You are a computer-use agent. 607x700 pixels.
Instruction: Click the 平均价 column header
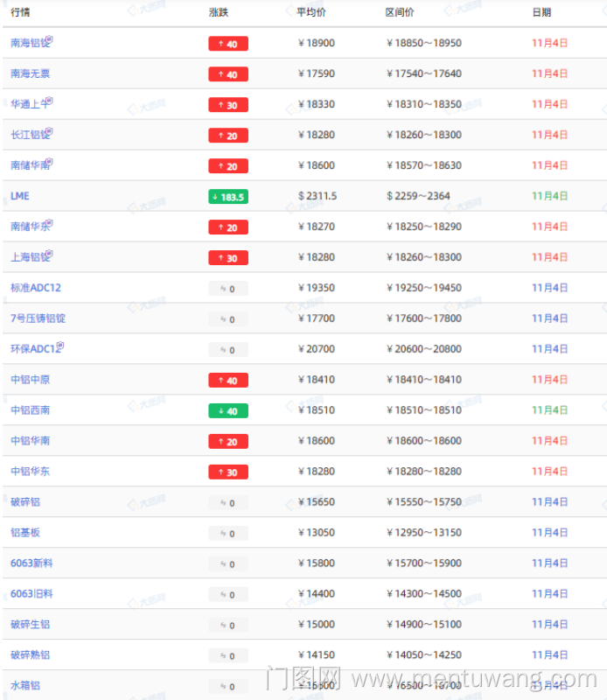(311, 13)
